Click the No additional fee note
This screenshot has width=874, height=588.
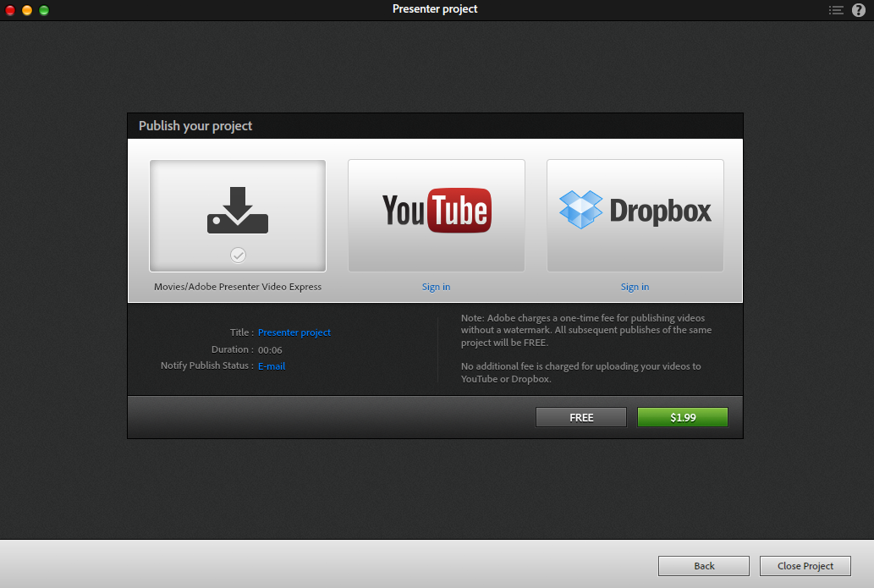click(x=580, y=372)
